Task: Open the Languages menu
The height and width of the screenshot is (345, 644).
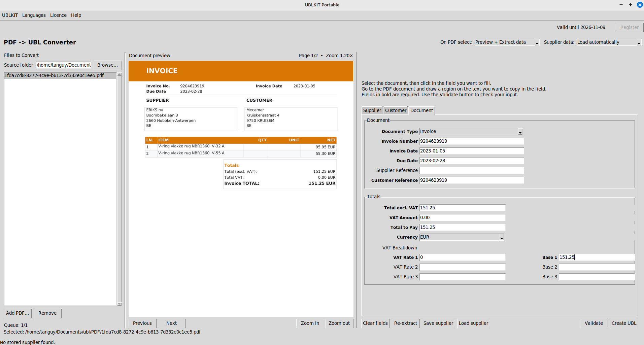Action: tap(34, 15)
